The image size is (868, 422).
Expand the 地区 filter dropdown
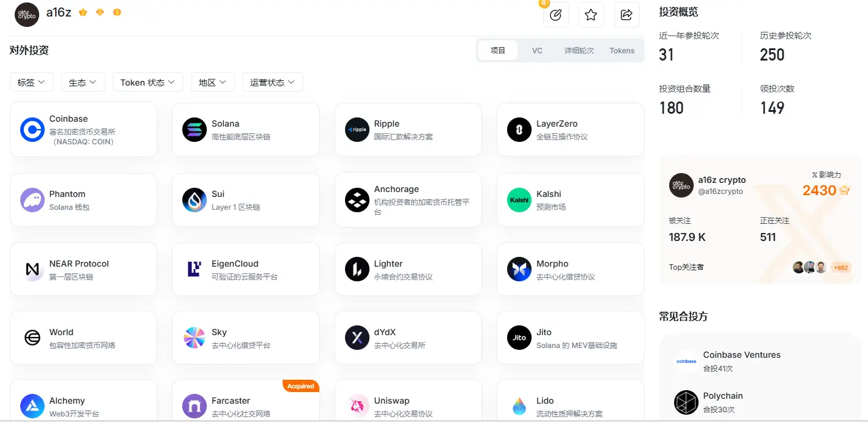pos(212,81)
